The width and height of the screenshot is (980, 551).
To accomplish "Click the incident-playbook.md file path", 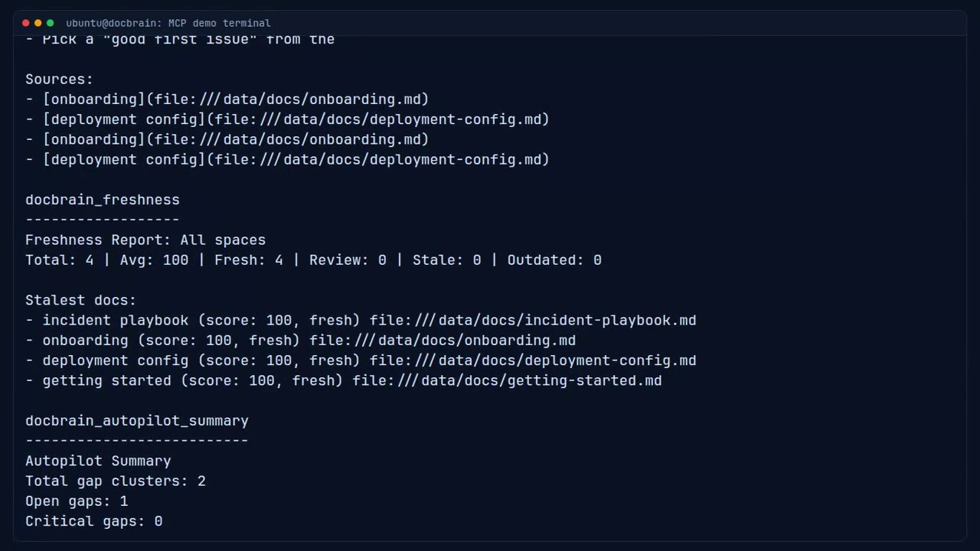I will point(533,321).
